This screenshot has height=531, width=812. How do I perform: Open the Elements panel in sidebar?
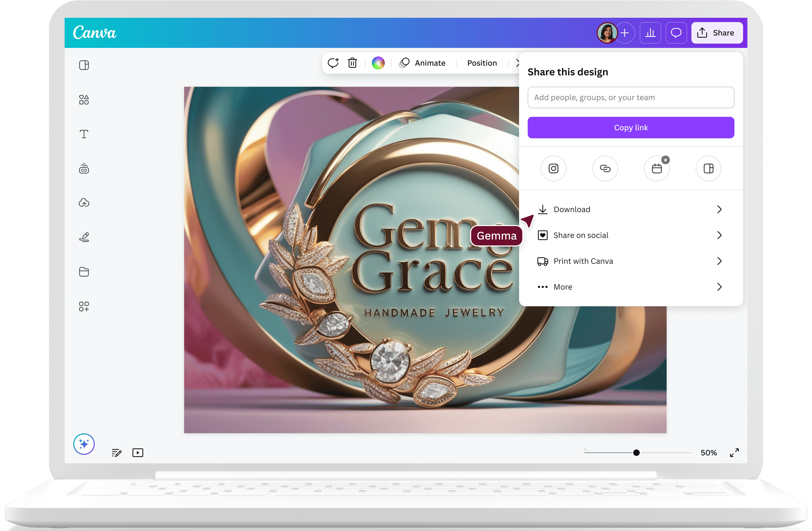click(84, 100)
